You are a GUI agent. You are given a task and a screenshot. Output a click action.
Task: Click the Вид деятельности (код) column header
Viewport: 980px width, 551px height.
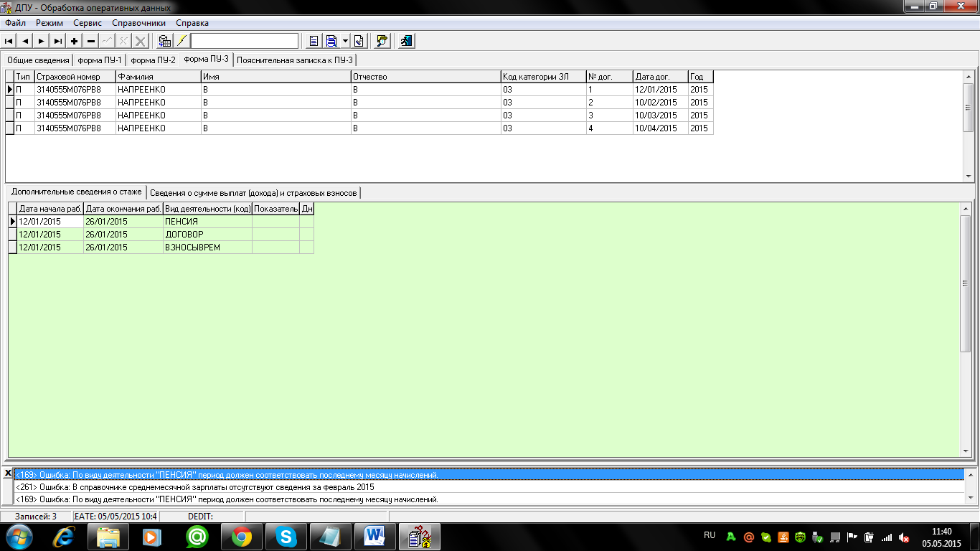point(207,209)
